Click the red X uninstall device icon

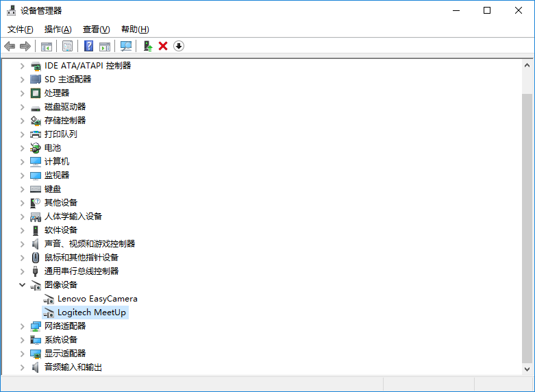[x=163, y=46]
